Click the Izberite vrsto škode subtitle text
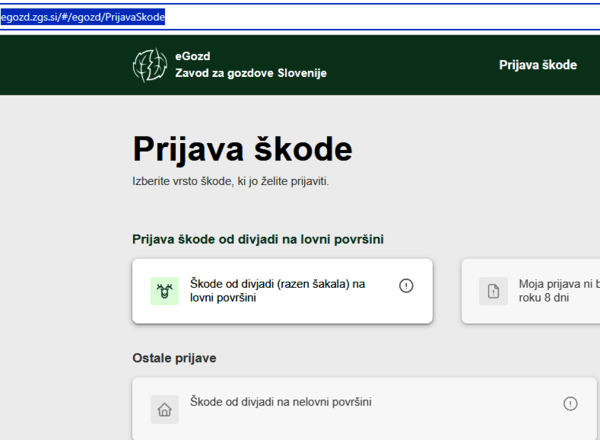Screen dimensions: 600x440 coord(230,182)
